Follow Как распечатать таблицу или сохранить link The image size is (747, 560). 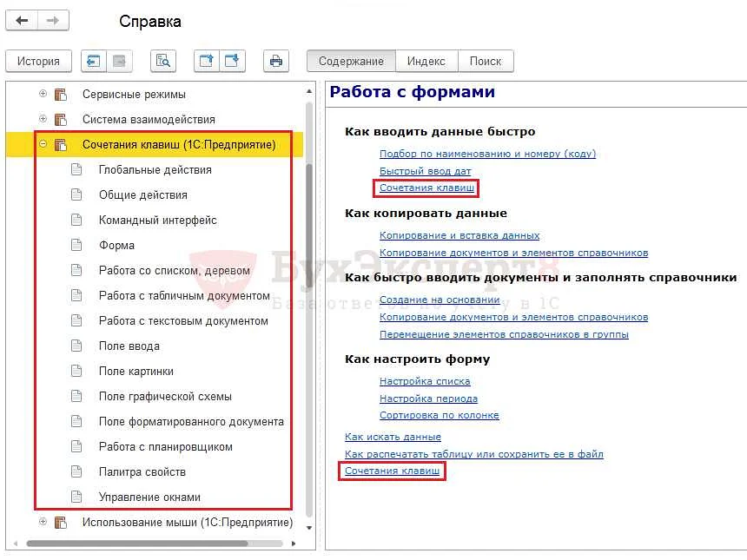pyautogui.click(x=474, y=454)
